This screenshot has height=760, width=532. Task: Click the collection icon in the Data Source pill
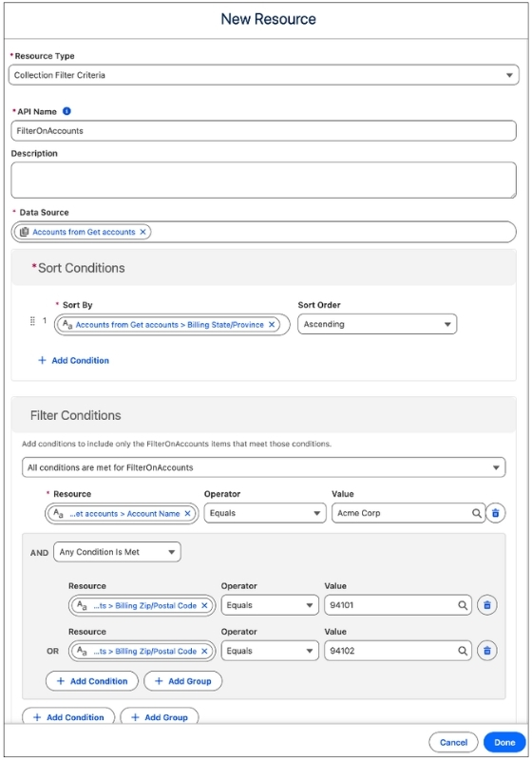click(x=25, y=232)
